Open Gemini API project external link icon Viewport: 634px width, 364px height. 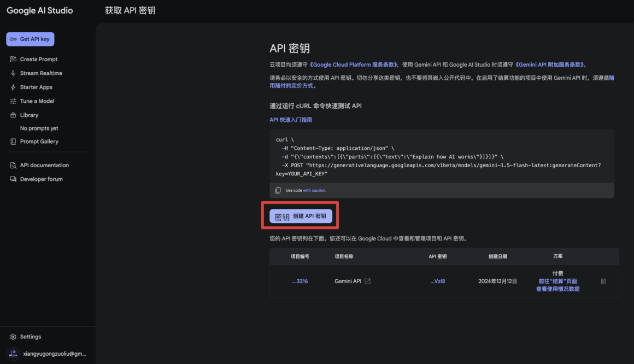[x=368, y=281]
